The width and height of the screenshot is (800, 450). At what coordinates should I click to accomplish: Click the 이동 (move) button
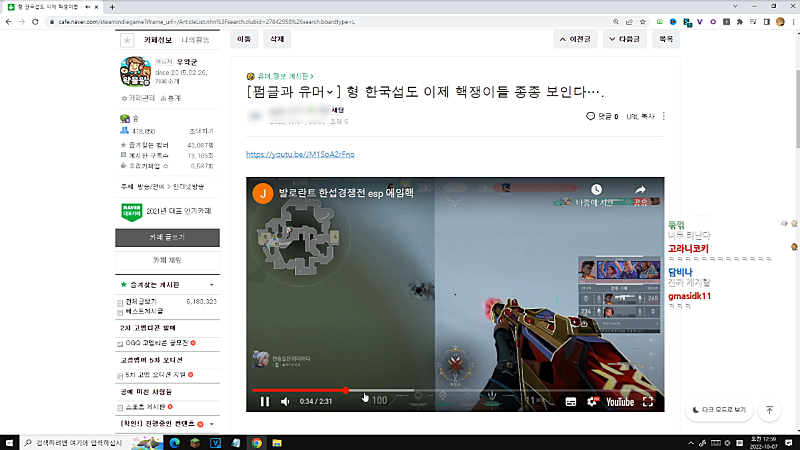(x=244, y=39)
